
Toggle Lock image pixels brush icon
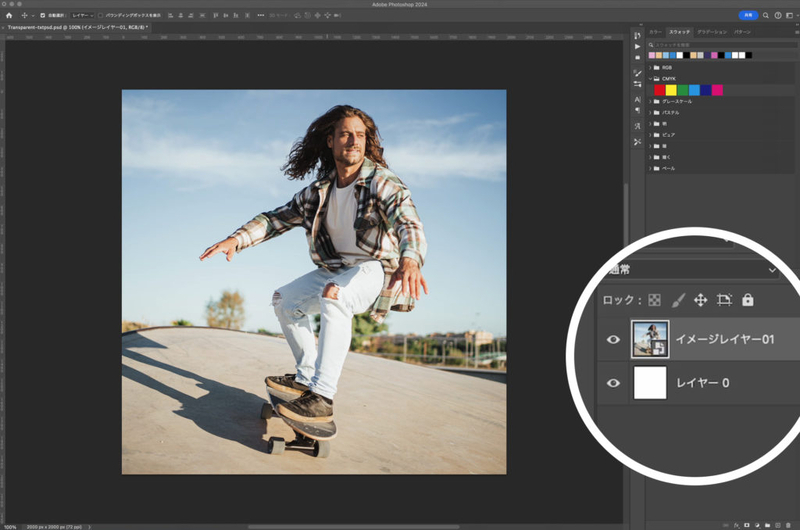coord(678,300)
